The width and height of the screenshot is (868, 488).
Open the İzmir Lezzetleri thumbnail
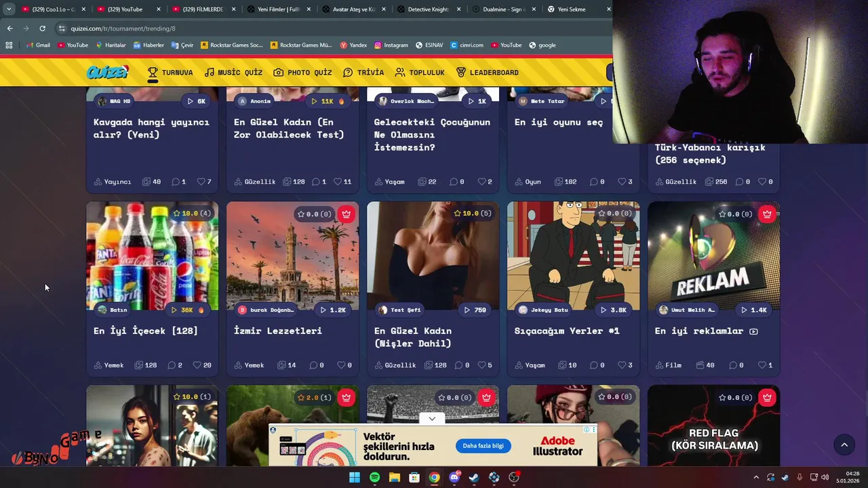[x=292, y=256]
